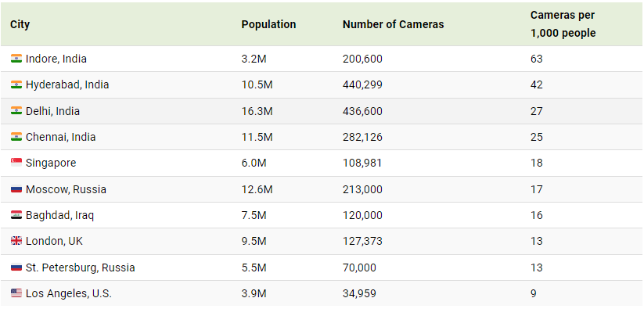Select the India flag in the Chennai row
The width and height of the screenshot is (644, 316).
(x=16, y=137)
